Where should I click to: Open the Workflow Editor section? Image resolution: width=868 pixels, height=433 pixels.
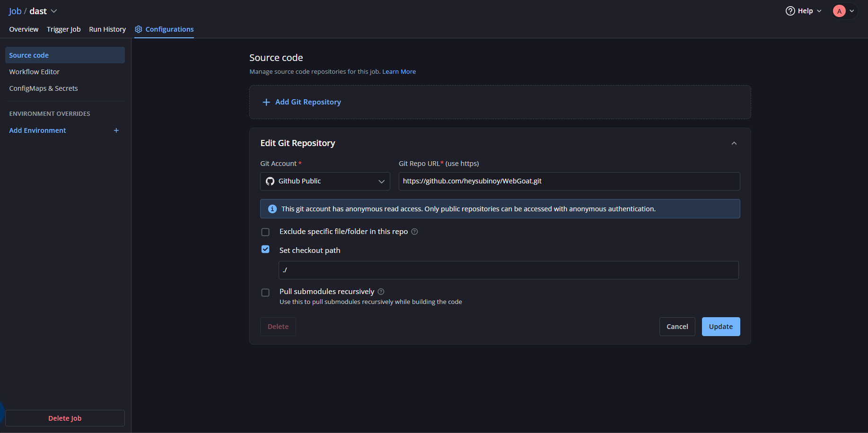tap(35, 72)
